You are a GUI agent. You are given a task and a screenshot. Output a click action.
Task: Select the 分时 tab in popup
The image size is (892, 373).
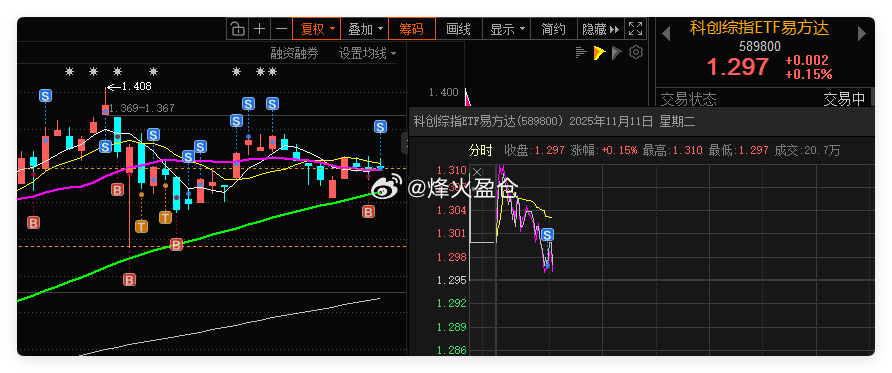[x=481, y=150]
